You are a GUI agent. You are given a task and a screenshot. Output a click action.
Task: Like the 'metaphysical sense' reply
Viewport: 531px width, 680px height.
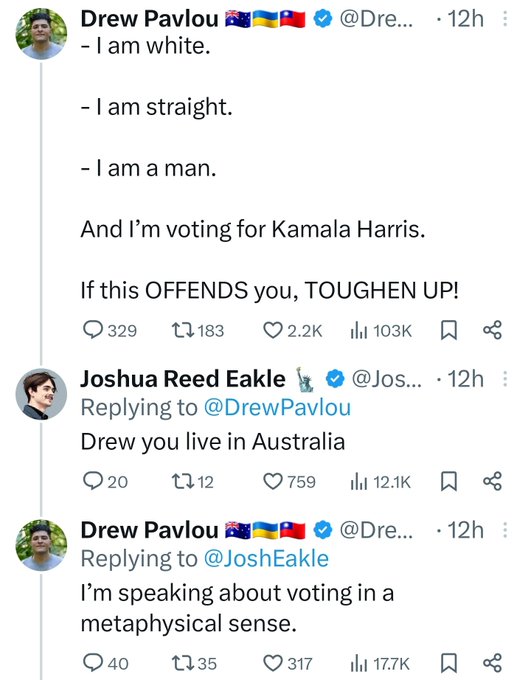pyautogui.click(x=288, y=663)
